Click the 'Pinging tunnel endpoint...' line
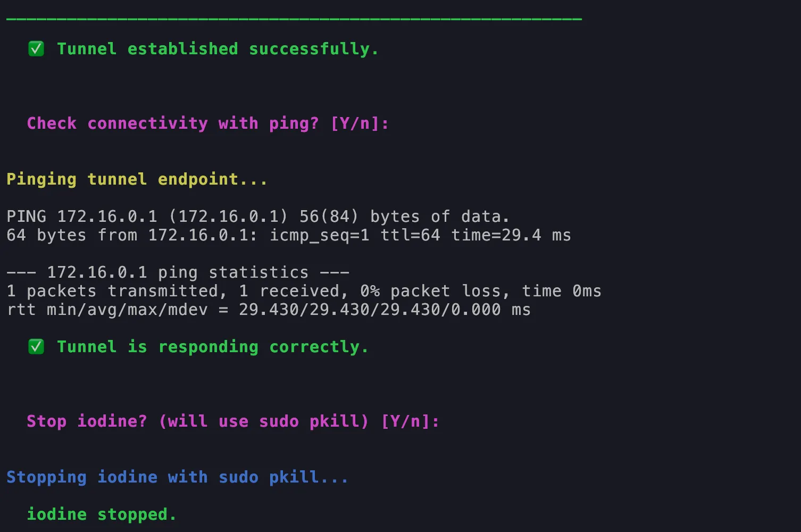 tap(137, 179)
